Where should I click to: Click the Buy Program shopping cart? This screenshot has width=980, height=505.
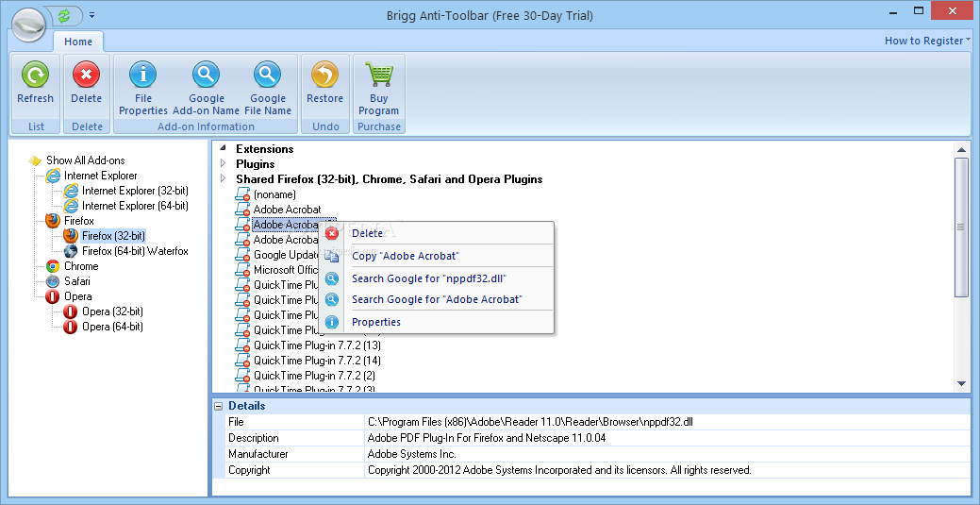(378, 76)
